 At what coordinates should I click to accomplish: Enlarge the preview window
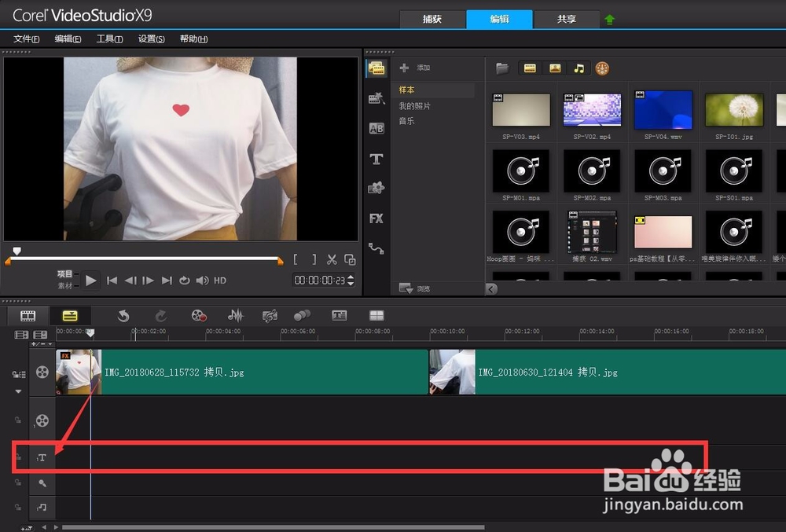[x=350, y=259]
